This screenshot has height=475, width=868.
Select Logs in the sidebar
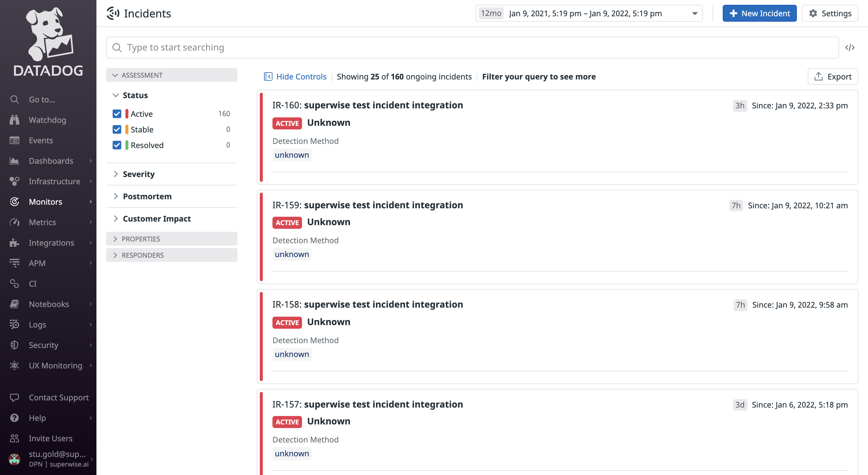[37, 324]
